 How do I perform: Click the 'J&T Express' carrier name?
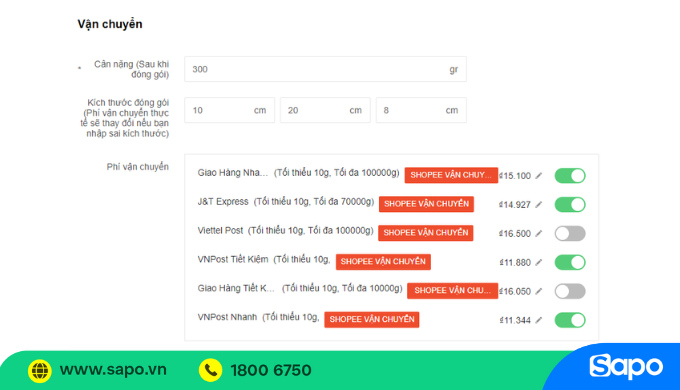[223, 202]
